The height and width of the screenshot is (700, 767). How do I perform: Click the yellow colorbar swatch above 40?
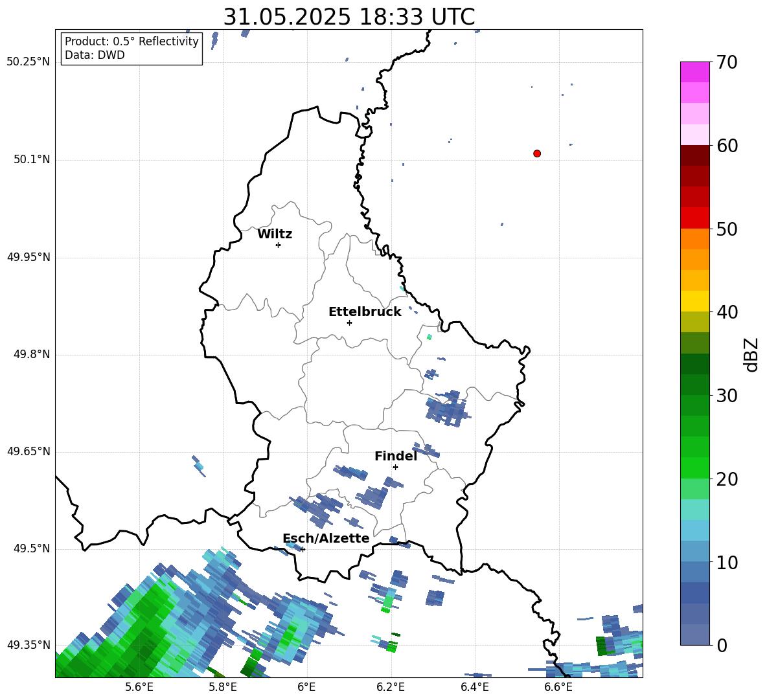[694, 302]
